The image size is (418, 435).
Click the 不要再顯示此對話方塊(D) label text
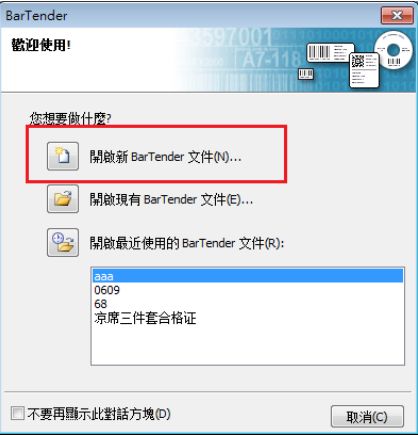[99, 414]
